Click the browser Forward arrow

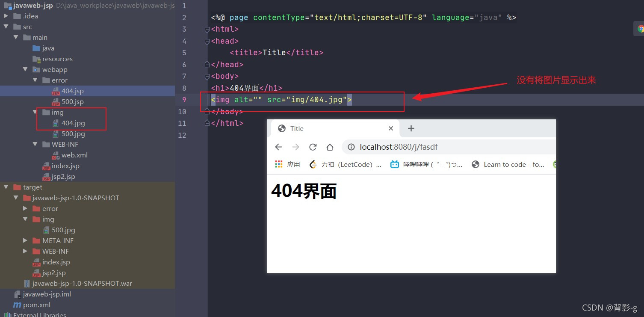[295, 147]
